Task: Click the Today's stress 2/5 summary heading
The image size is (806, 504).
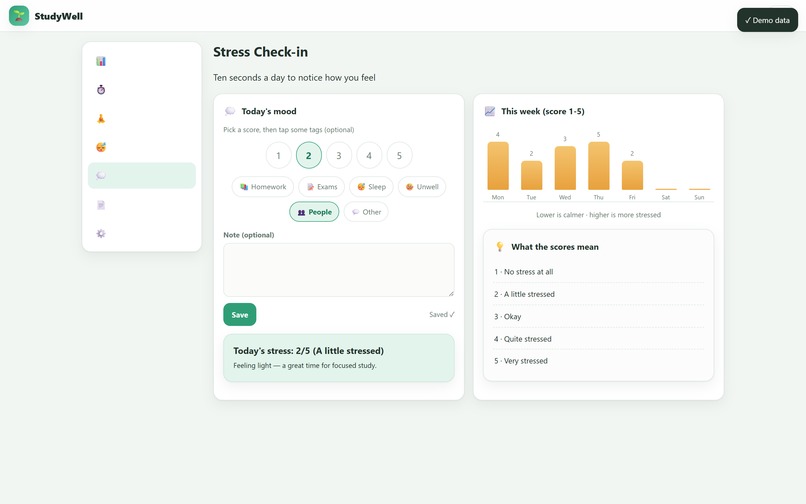Action: (x=308, y=351)
